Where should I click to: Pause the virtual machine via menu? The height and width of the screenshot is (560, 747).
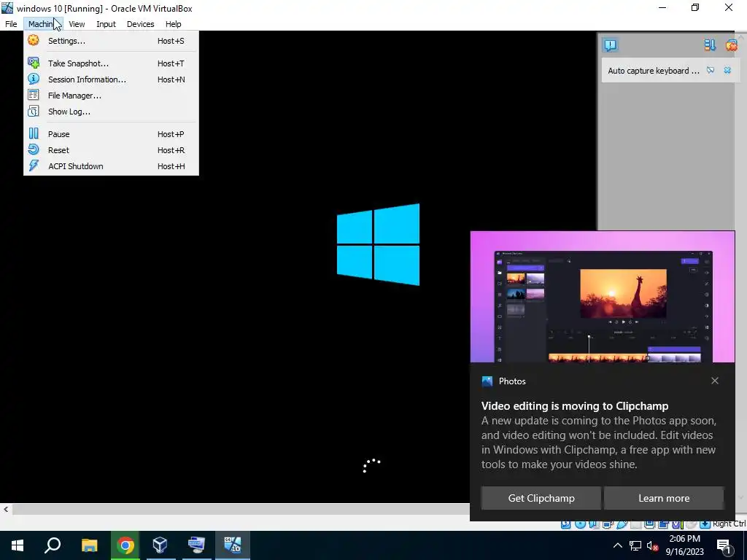click(x=111, y=134)
